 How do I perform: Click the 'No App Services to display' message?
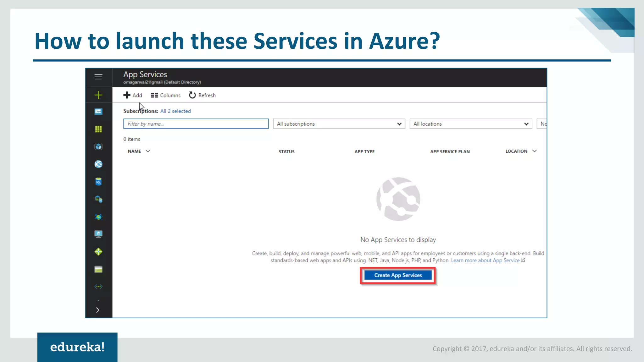(x=398, y=240)
